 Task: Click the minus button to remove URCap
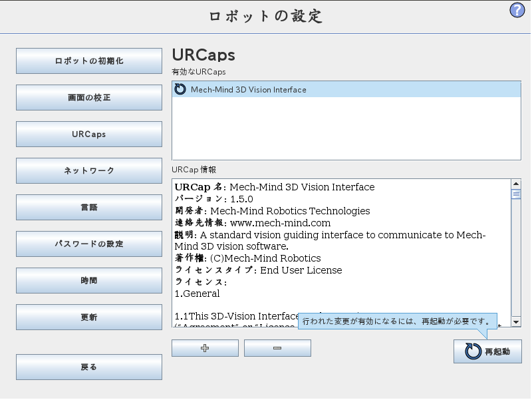click(x=277, y=348)
